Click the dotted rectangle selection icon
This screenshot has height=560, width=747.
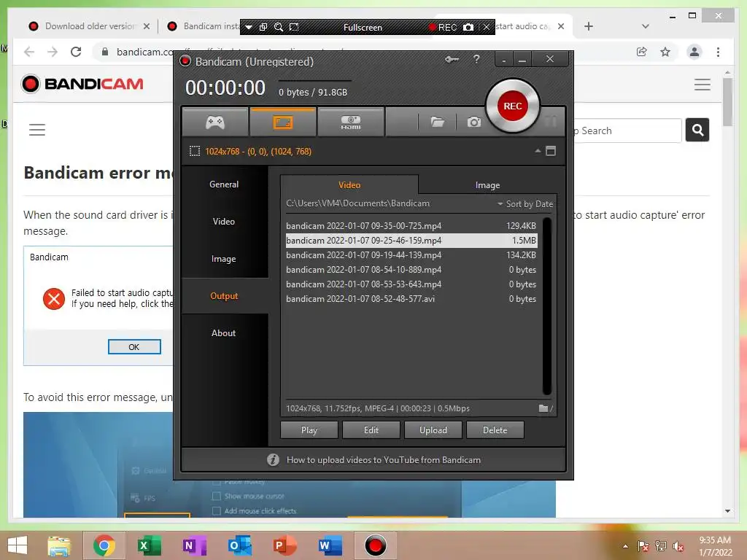pos(194,152)
